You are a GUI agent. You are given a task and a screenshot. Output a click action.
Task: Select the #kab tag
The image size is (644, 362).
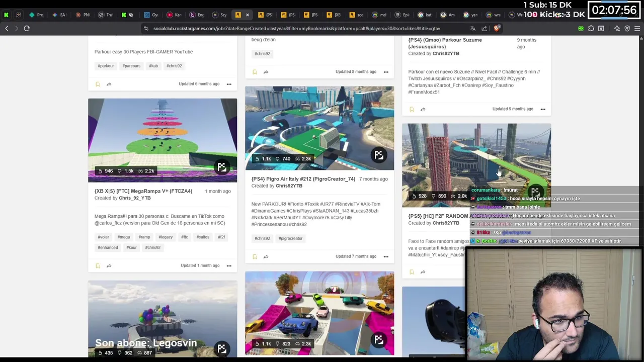[x=153, y=66]
